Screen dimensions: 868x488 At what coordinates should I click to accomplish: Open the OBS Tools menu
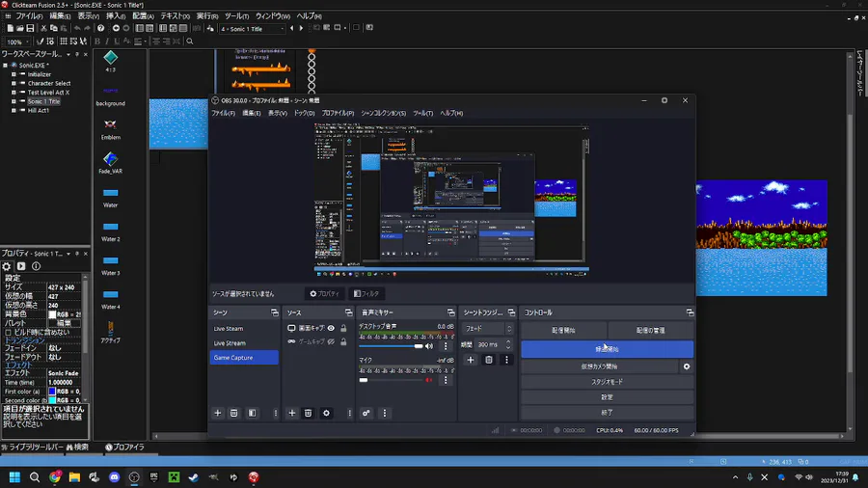coord(423,113)
